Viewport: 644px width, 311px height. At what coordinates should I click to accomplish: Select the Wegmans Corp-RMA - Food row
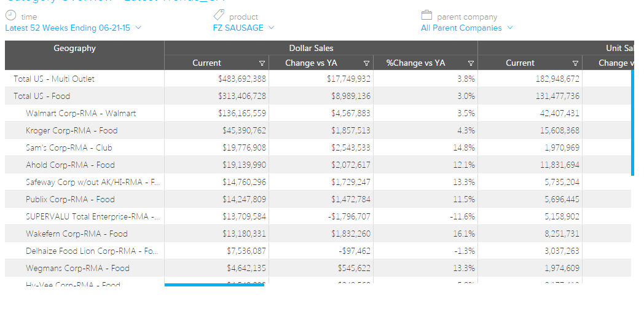(77, 268)
